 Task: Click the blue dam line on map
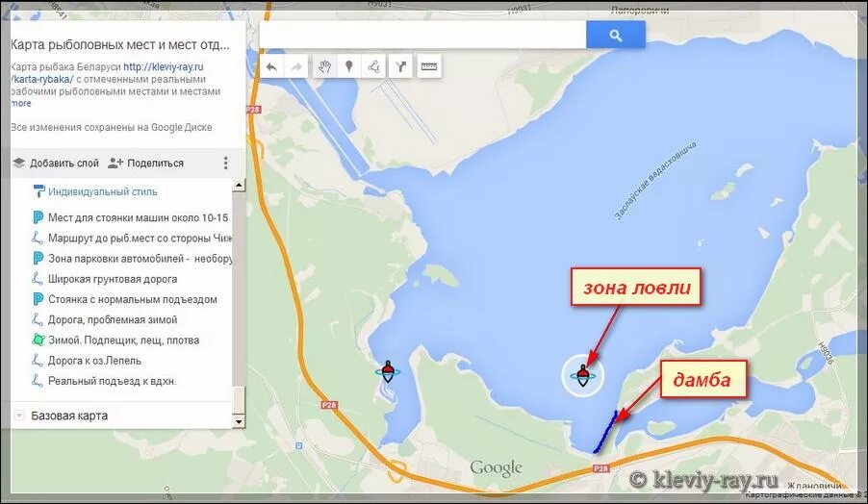coord(605,432)
